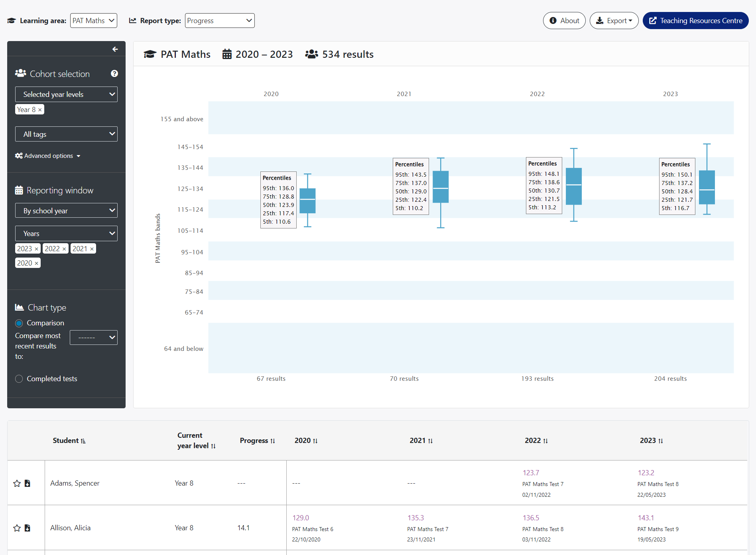Star the Adams, Spencer student row
This screenshot has height=555, width=756.
pos(17,483)
